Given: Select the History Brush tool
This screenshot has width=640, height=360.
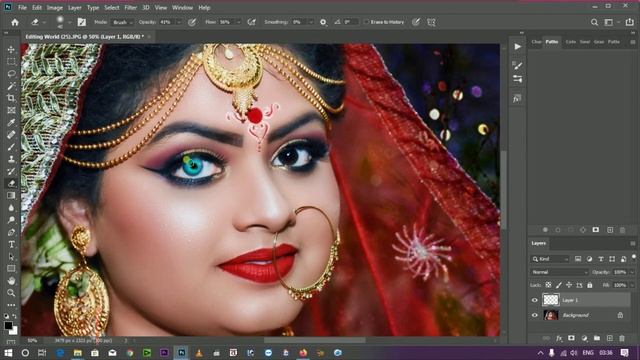Looking at the screenshot, I should [11, 171].
